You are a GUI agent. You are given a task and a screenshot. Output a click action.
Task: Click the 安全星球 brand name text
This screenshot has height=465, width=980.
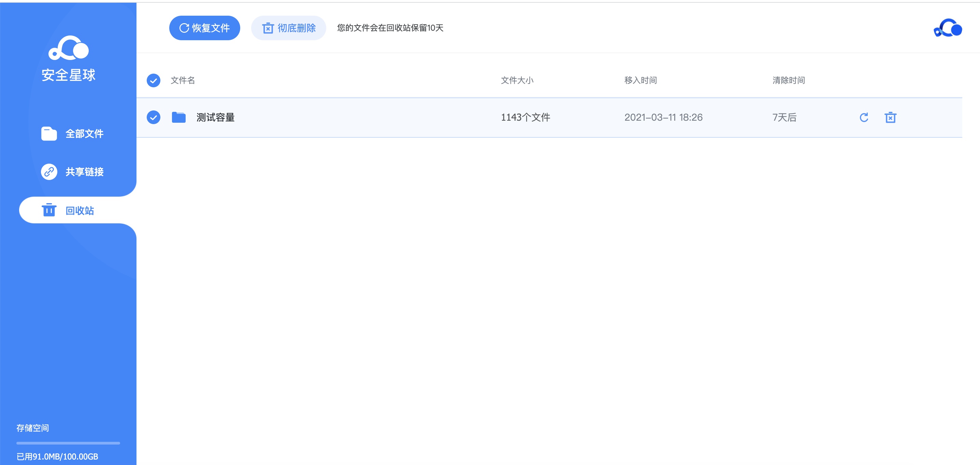point(69,75)
